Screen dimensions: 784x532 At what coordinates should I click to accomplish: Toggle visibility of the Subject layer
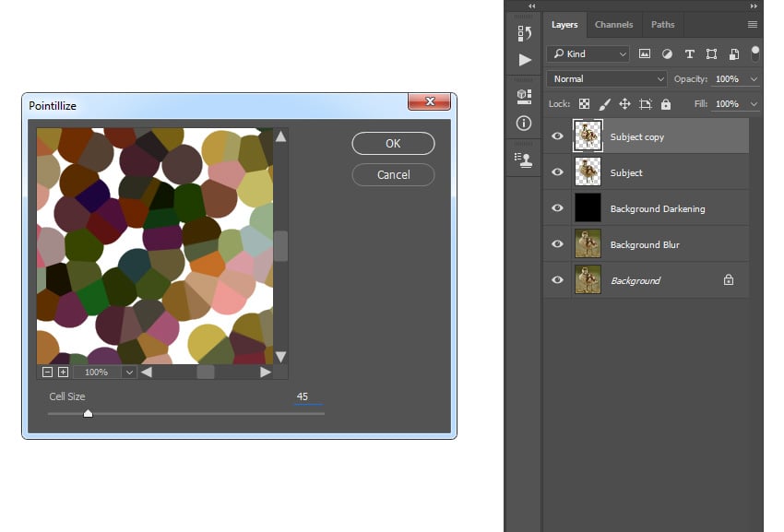pos(557,171)
